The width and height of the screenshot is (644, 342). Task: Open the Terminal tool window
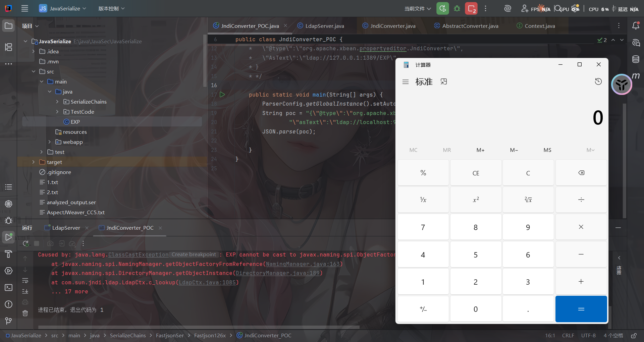[9, 287]
